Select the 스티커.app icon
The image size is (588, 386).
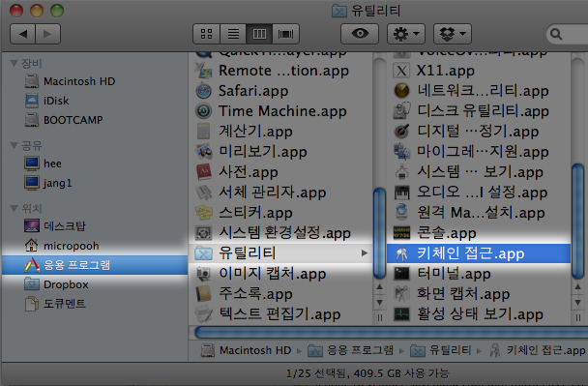click(204, 213)
